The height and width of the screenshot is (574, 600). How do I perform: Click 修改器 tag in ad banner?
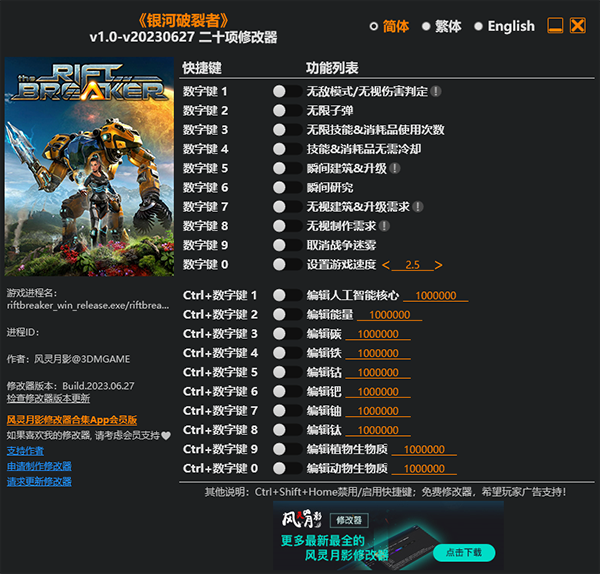click(349, 520)
